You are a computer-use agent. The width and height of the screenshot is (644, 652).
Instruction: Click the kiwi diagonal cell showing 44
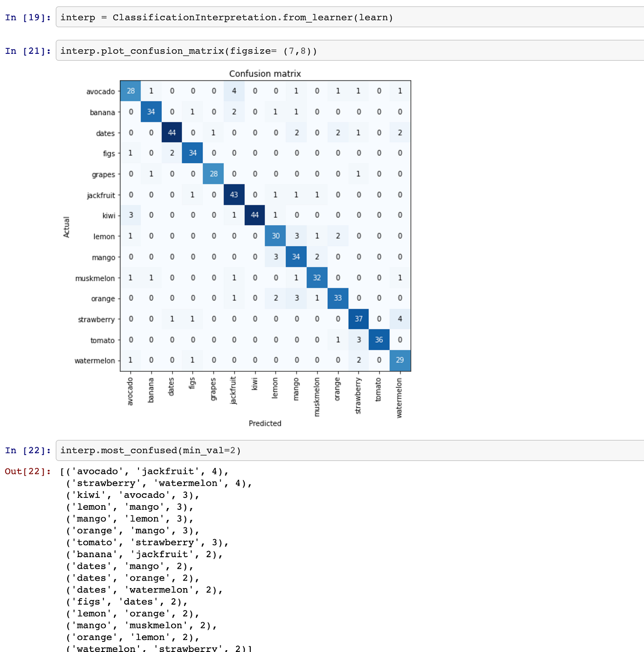click(254, 215)
